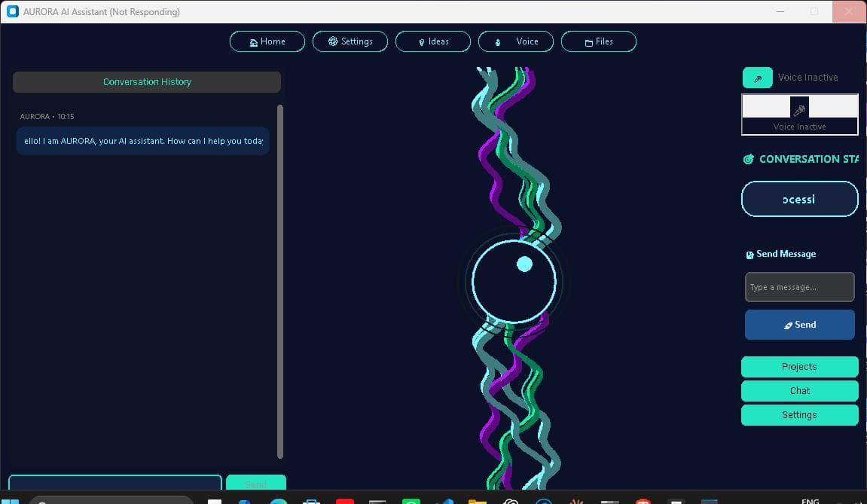Focus the 'Type a message...' input field

coord(799,287)
